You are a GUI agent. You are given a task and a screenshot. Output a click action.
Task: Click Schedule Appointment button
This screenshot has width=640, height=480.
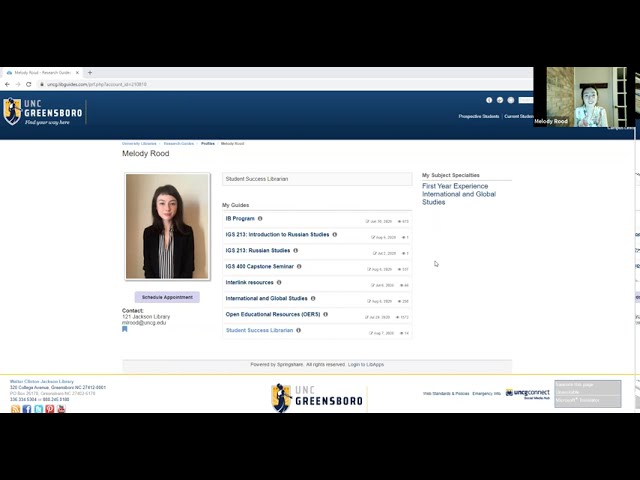point(167,297)
